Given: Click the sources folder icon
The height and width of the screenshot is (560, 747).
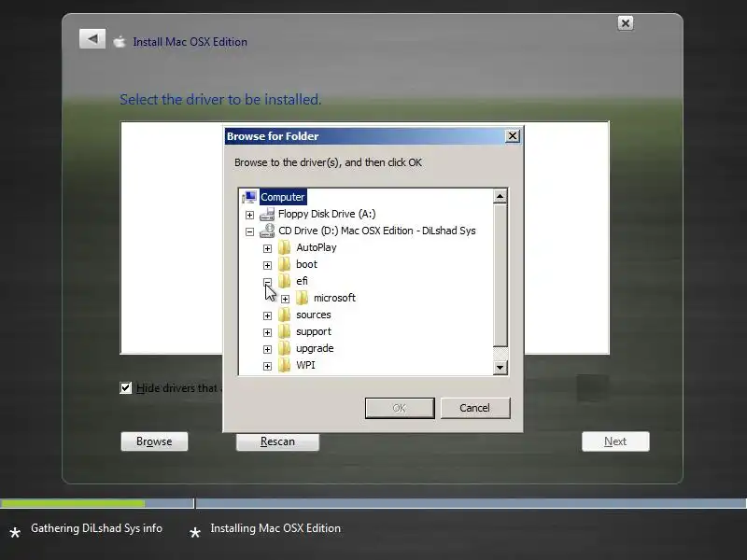Looking at the screenshot, I should pos(285,315).
